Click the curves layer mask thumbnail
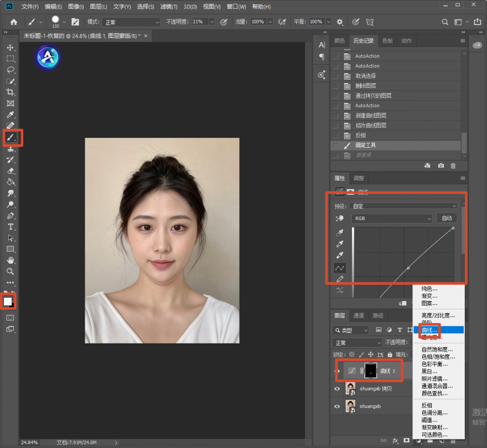 370,371
